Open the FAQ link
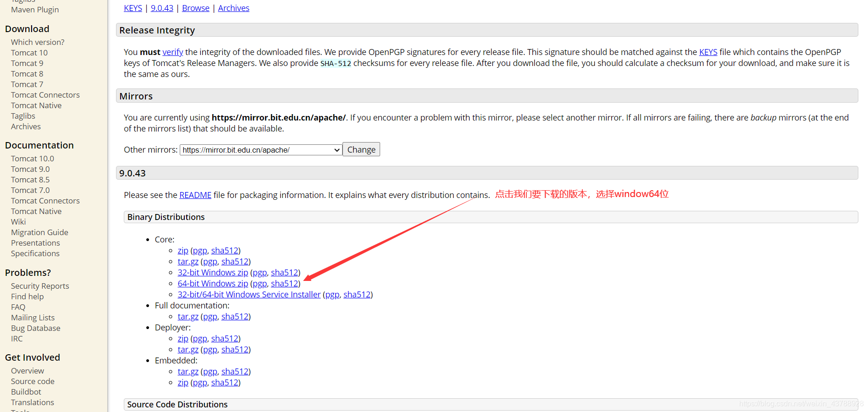Viewport: 868px width, 412px height. (18, 307)
